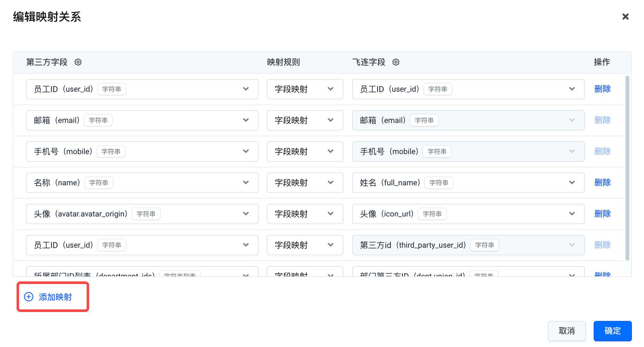Open mapping rule dropdown in 邮箱 row
Image resolution: width=644 pixels, height=347 pixels.
point(305,120)
